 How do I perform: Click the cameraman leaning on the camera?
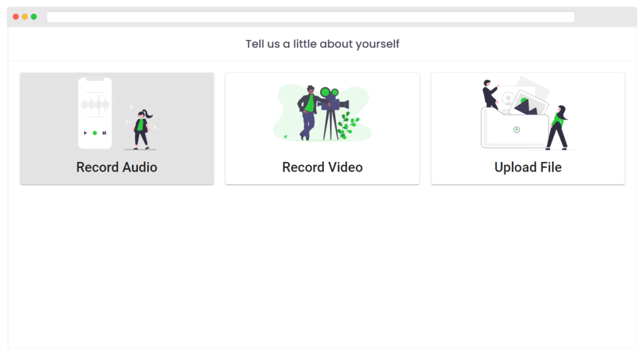[308, 111]
